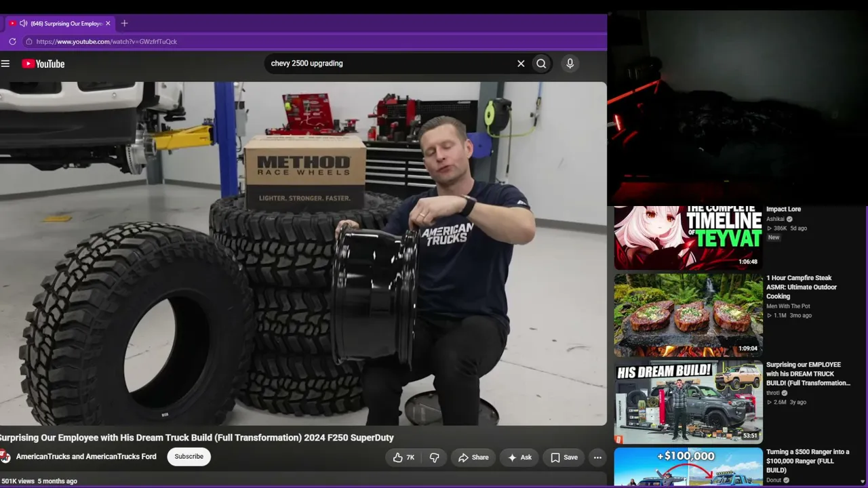Open the Ask AI button

[x=519, y=457]
